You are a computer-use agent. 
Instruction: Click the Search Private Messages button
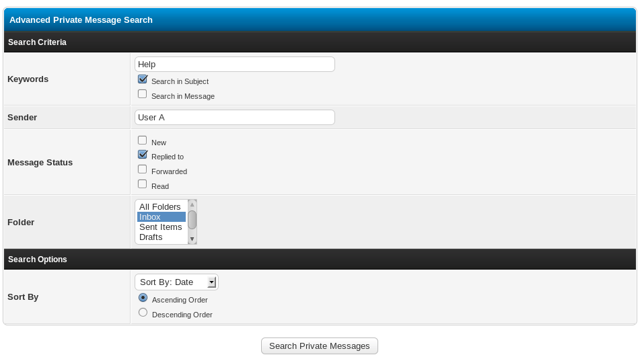pyautogui.click(x=320, y=346)
